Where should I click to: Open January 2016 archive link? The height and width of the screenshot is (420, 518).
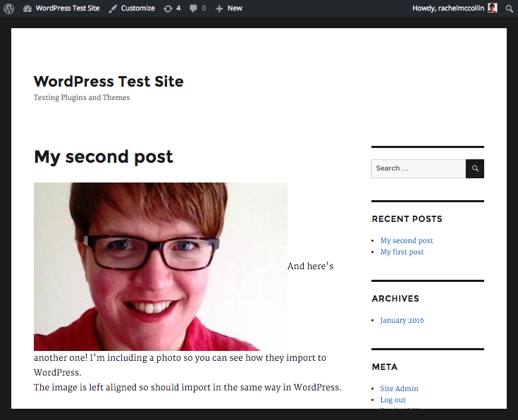[402, 320]
